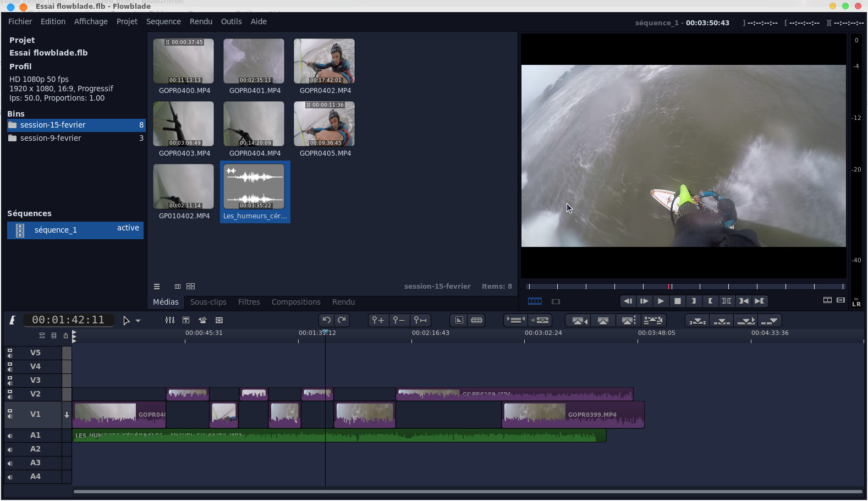Image resolution: width=868 pixels, height=501 pixels.
Task: Click the timeline horizontal scrollbar
Action: point(468,492)
